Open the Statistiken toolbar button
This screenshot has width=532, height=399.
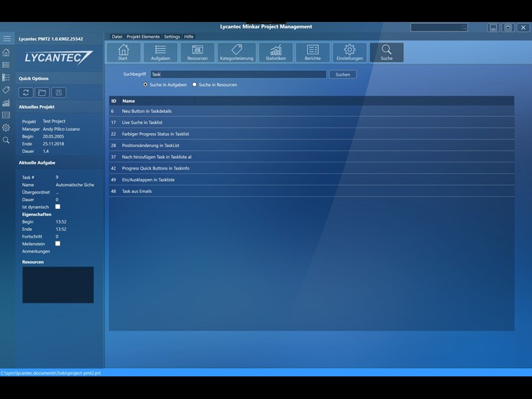pos(276,53)
